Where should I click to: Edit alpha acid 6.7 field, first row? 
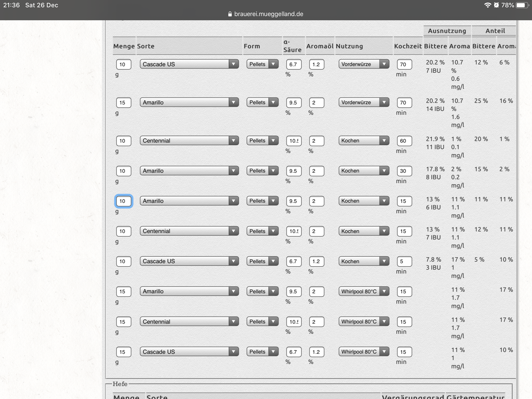(x=294, y=64)
